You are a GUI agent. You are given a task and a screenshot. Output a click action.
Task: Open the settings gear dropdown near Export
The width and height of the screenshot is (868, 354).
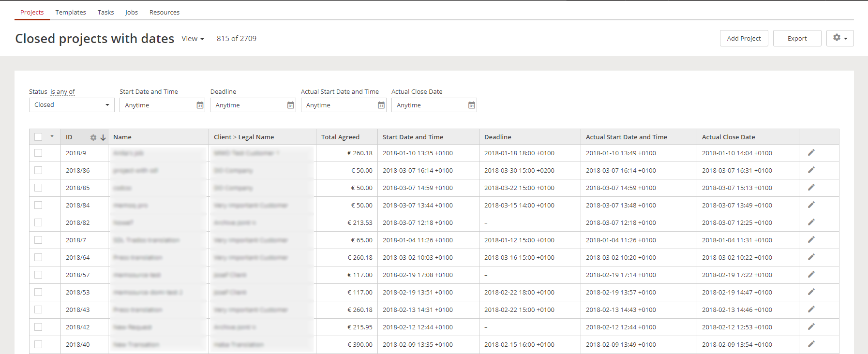pos(840,38)
